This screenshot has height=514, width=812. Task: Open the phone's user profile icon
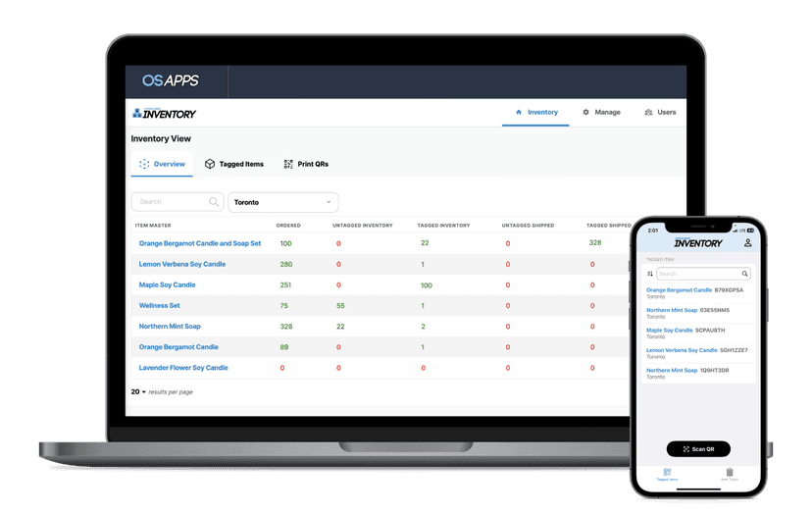pyautogui.click(x=748, y=242)
